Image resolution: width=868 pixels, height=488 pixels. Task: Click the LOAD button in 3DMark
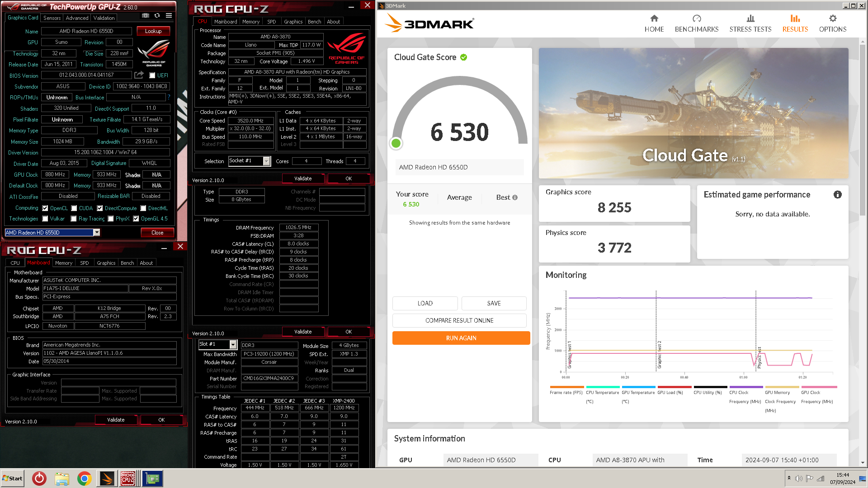pyautogui.click(x=425, y=303)
